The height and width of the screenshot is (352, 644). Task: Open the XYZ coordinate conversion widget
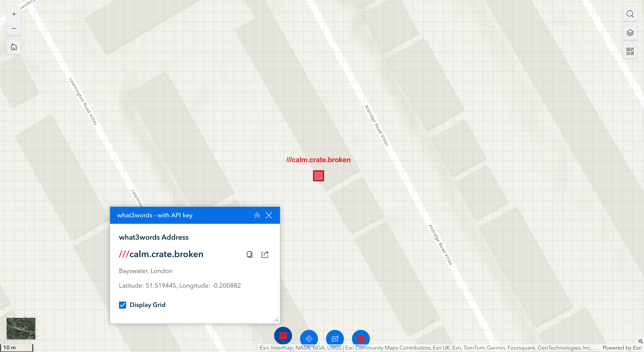point(335,339)
